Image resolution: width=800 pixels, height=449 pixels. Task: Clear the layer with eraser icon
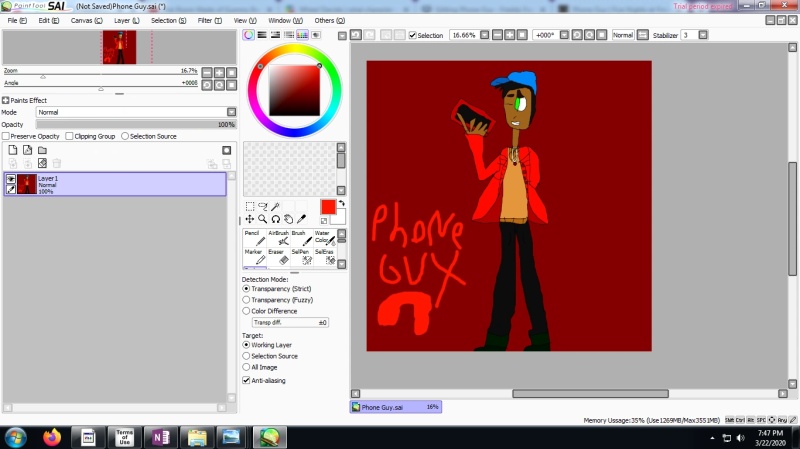point(42,163)
